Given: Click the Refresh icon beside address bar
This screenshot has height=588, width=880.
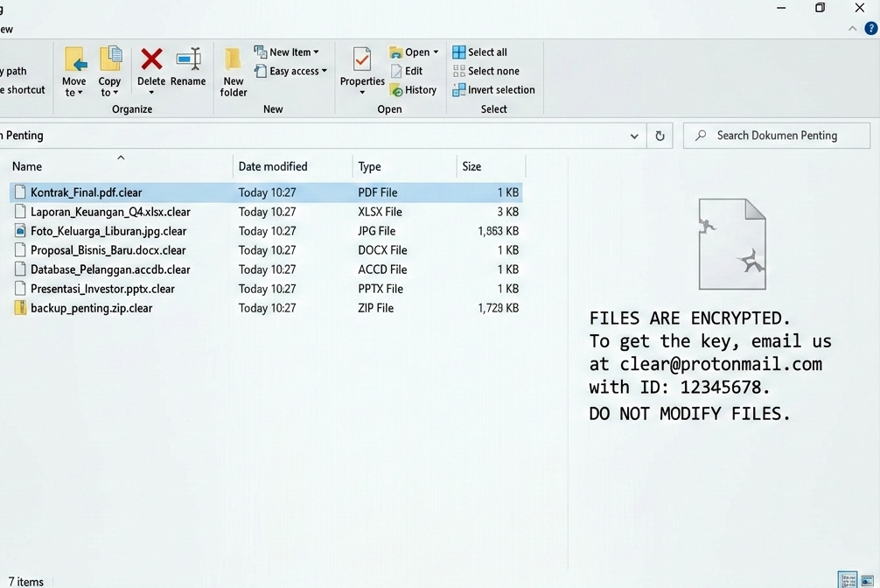Looking at the screenshot, I should click(660, 136).
